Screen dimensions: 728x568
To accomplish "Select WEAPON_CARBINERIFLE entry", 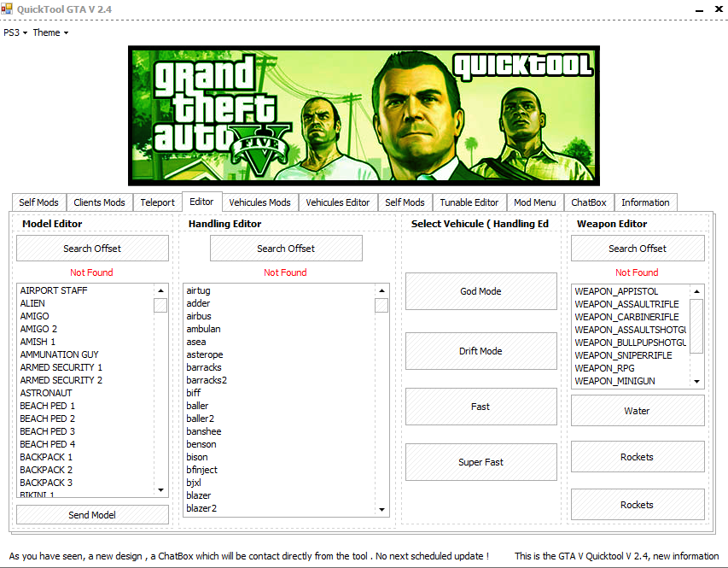I will (631, 317).
